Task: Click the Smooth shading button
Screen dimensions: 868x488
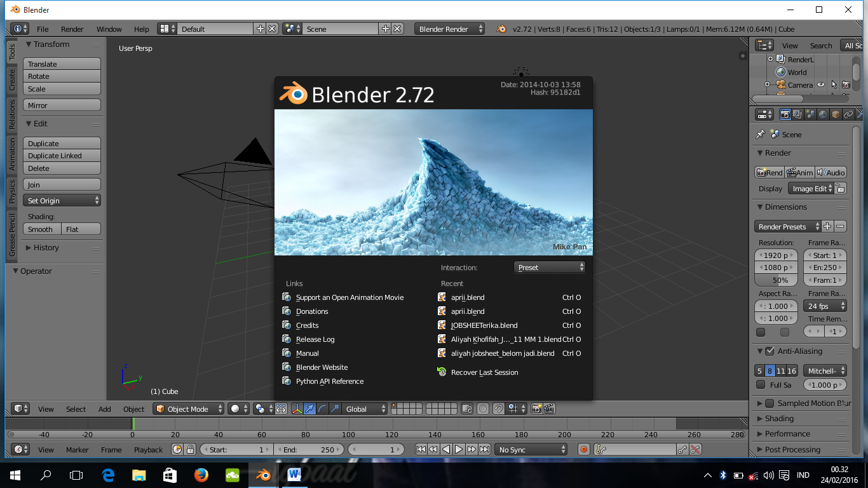Action: tap(42, 229)
